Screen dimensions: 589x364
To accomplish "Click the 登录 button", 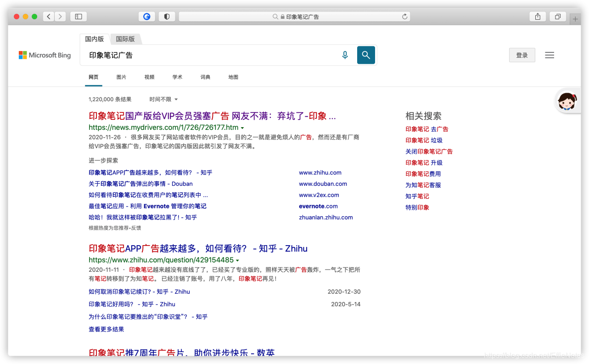I will pos(522,55).
